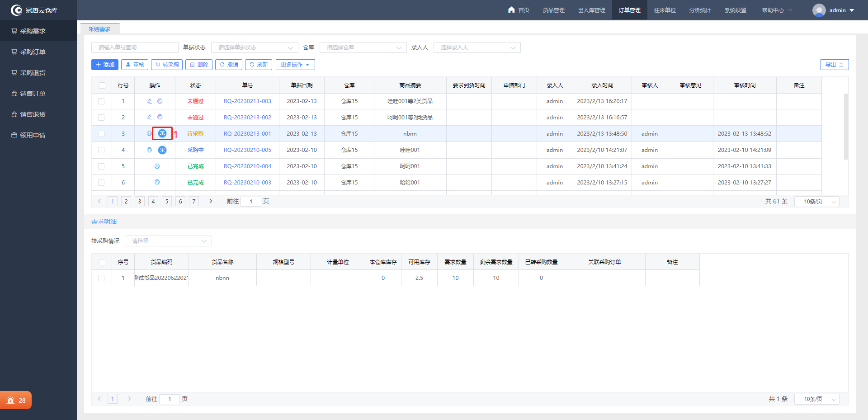
Task: Click the 添加 button
Action: [105, 65]
